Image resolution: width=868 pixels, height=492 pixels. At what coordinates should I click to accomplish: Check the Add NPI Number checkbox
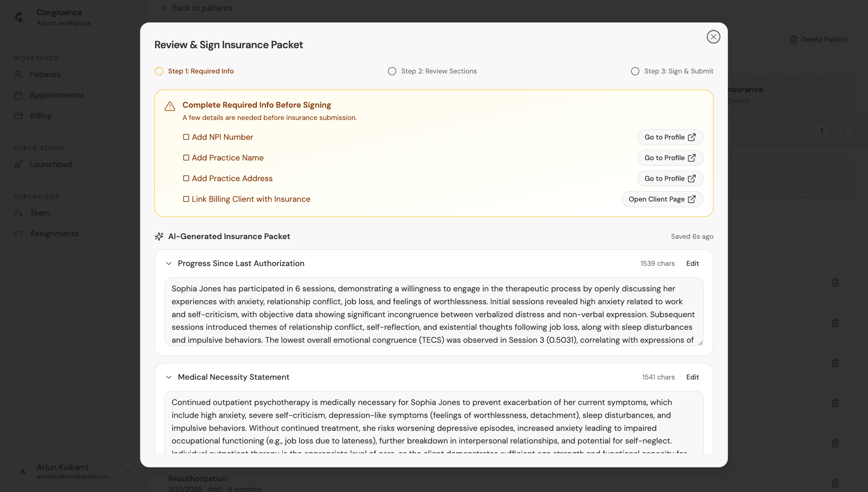(x=186, y=137)
